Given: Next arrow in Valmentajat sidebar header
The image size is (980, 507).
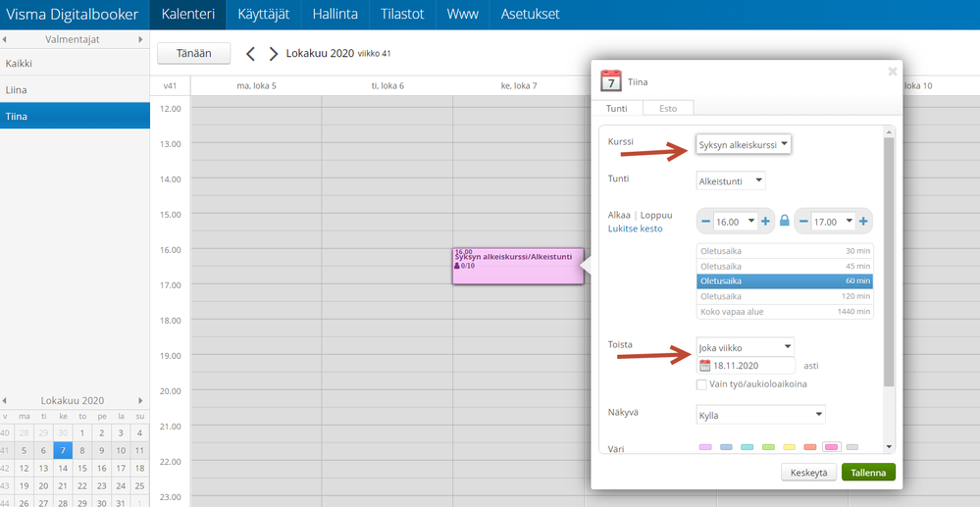Looking at the screenshot, I should click(140, 39).
